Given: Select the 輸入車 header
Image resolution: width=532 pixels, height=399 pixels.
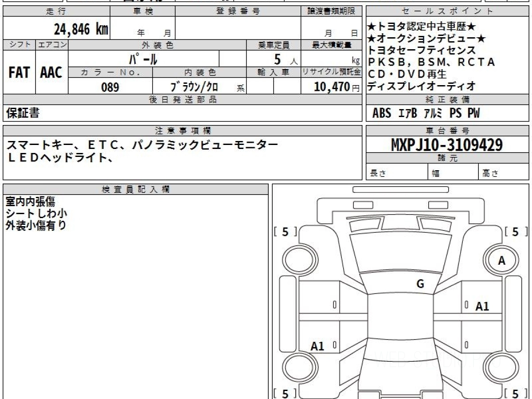Looking at the screenshot, I should [274, 72].
